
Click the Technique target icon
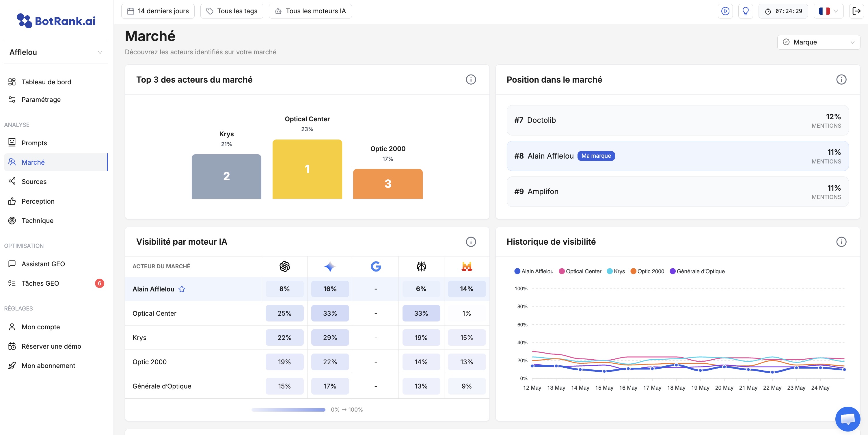pos(12,220)
